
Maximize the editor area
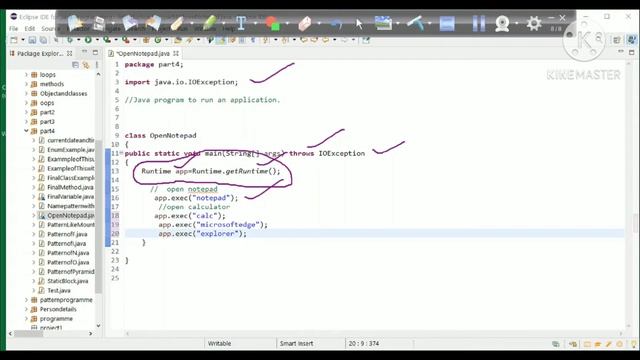coord(631,52)
